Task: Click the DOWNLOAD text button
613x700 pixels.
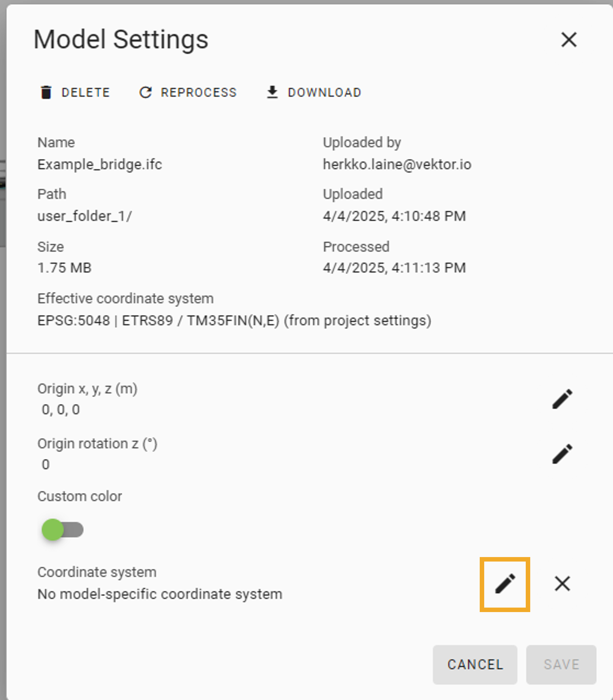Action: pyautogui.click(x=324, y=92)
